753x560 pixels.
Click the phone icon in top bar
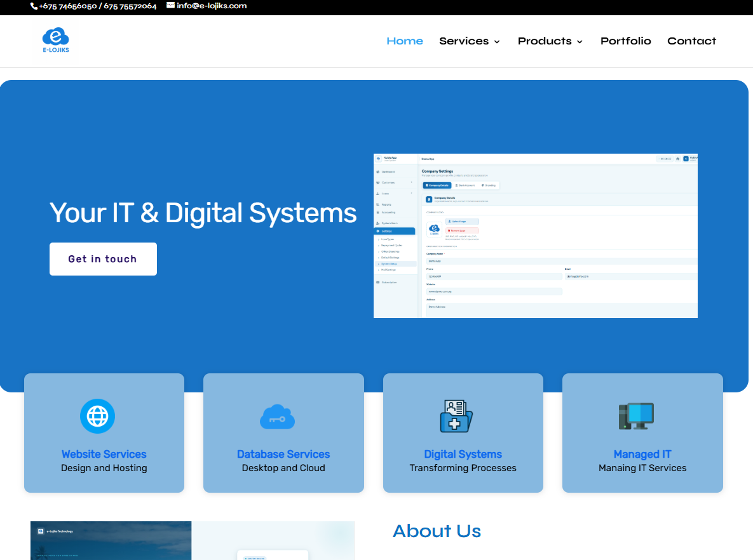point(34,6)
